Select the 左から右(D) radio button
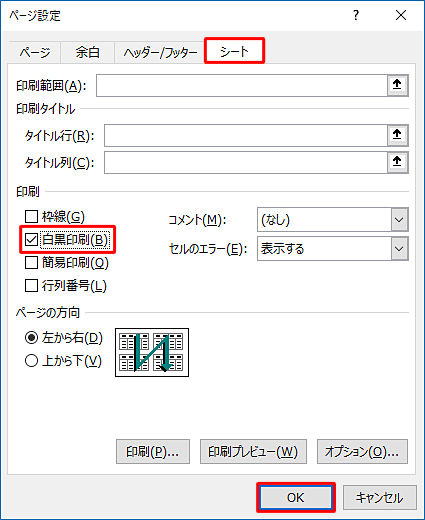Screen dimensions: 425x520 (x=31, y=338)
